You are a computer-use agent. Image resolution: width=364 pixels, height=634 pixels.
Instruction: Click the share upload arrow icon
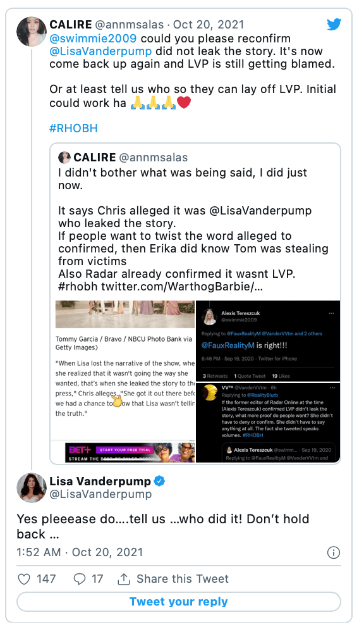[123, 579]
